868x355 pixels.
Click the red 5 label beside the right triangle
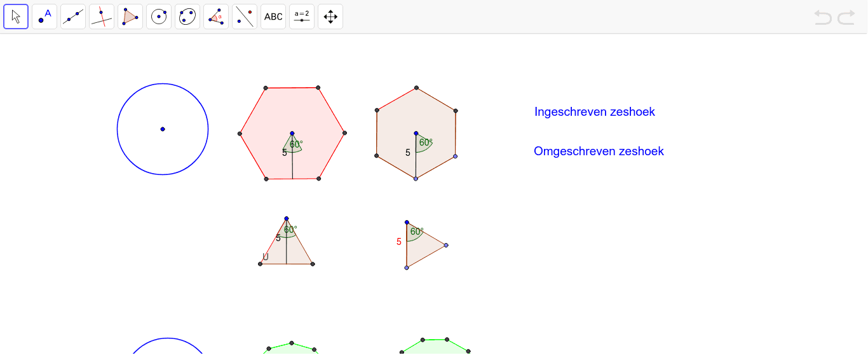[399, 242]
